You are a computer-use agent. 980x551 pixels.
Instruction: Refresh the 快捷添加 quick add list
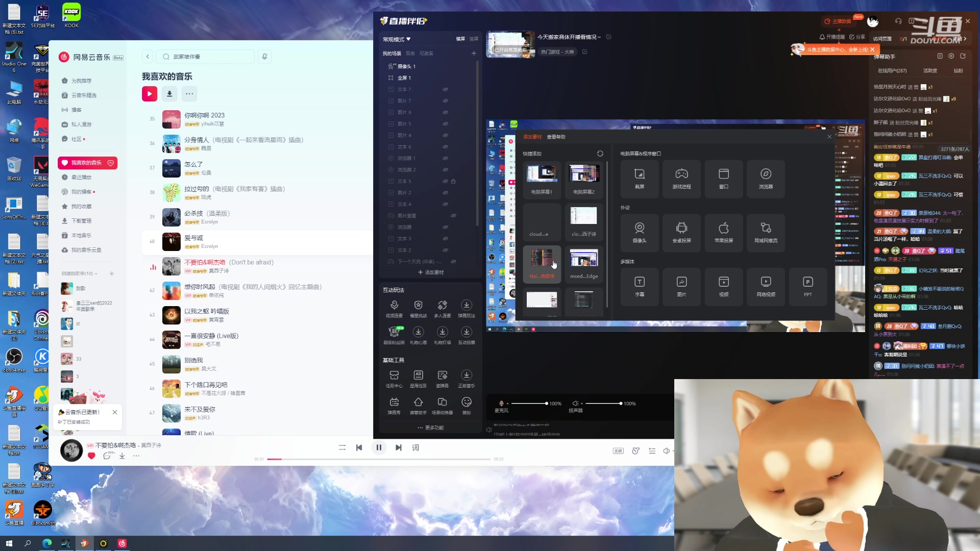tap(600, 154)
